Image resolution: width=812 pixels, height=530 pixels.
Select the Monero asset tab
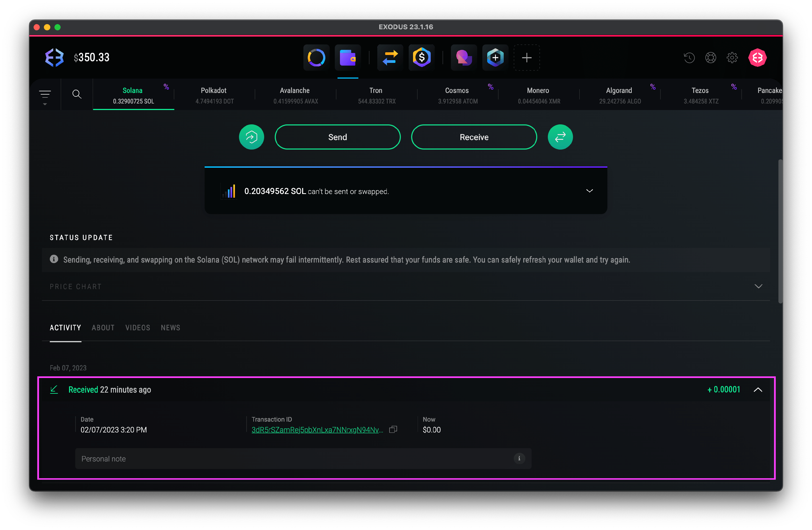538,95
